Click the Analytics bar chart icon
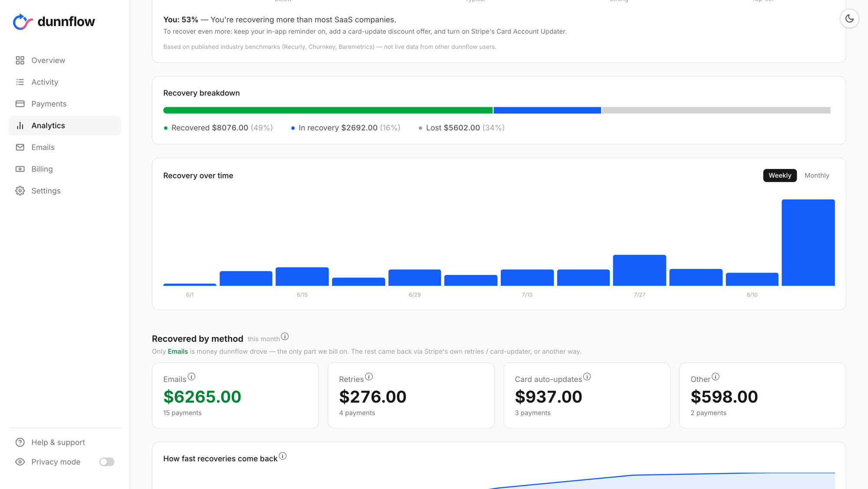The width and height of the screenshot is (868, 489). 20,126
